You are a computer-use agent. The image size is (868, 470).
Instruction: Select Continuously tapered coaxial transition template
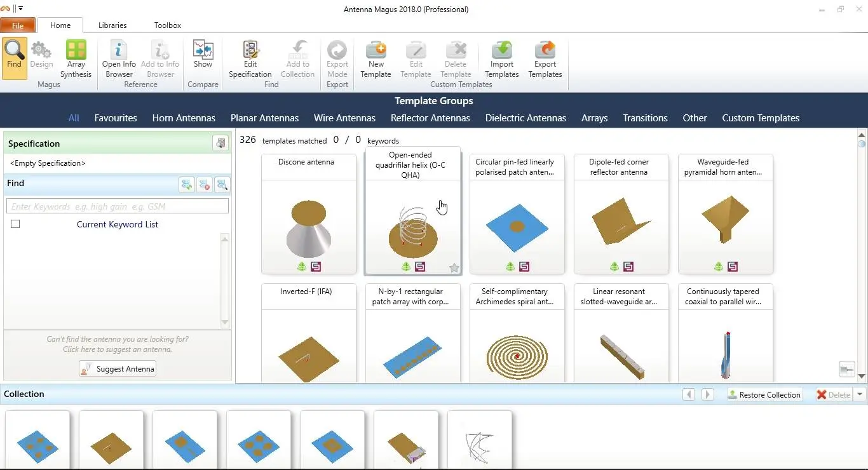click(726, 333)
